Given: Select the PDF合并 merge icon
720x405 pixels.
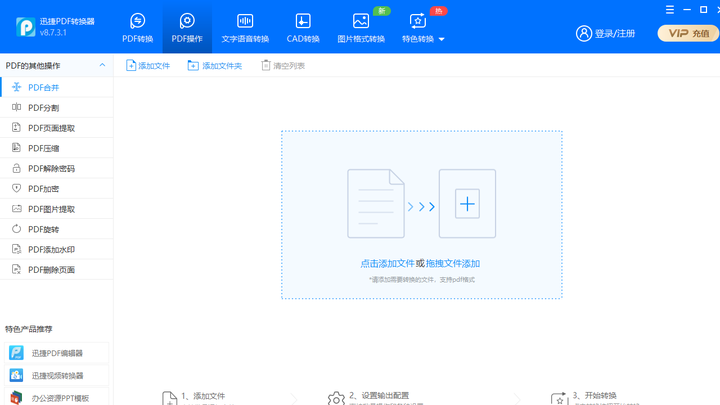Looking at the screenshot, I should 17,87.
